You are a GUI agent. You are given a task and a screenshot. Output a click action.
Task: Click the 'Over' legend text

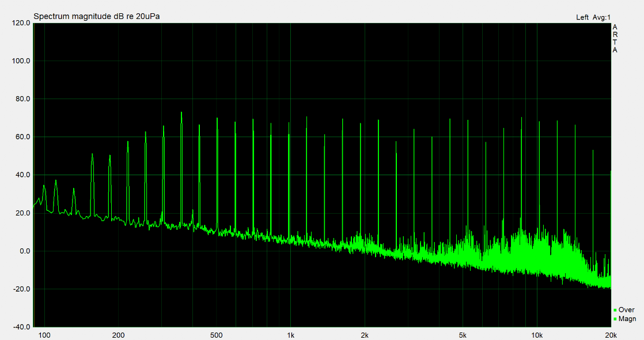[626, 310]
